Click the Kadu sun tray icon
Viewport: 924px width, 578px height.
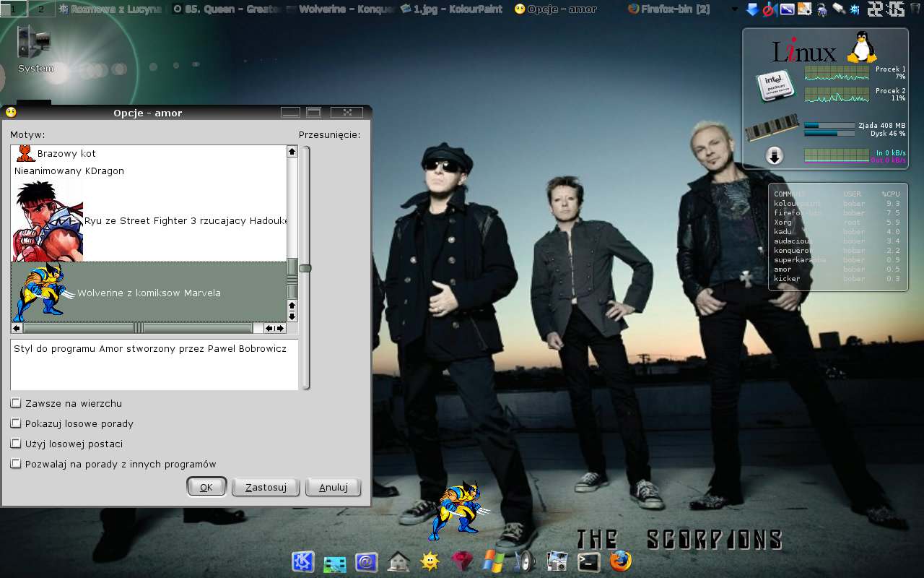855,9
